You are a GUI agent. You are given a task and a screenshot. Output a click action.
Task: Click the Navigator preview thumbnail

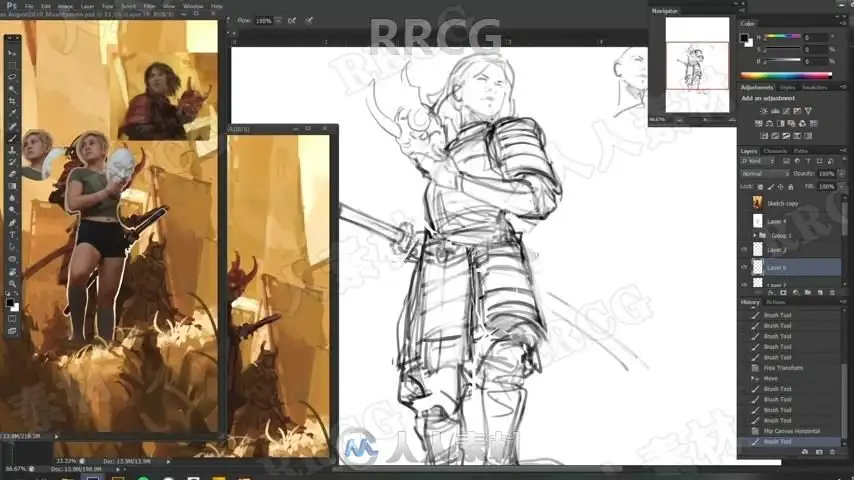pos(697,65)
